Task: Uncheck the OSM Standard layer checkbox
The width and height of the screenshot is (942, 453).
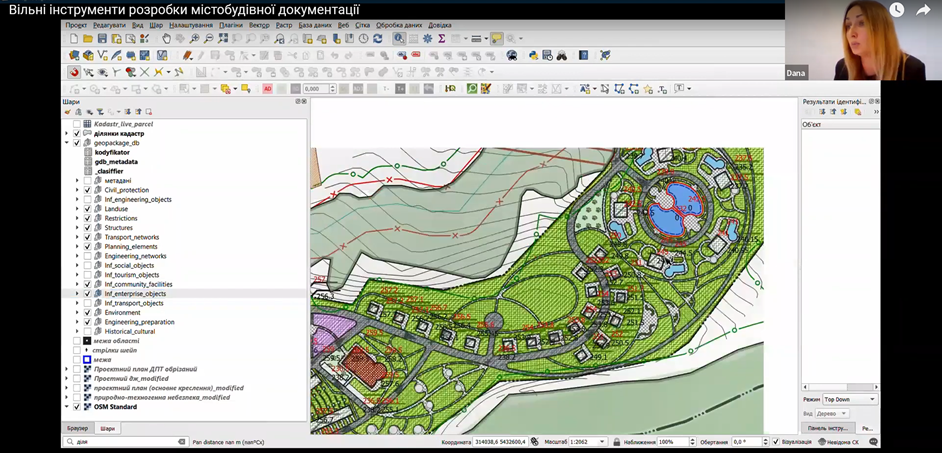Action: coord(76,407)
